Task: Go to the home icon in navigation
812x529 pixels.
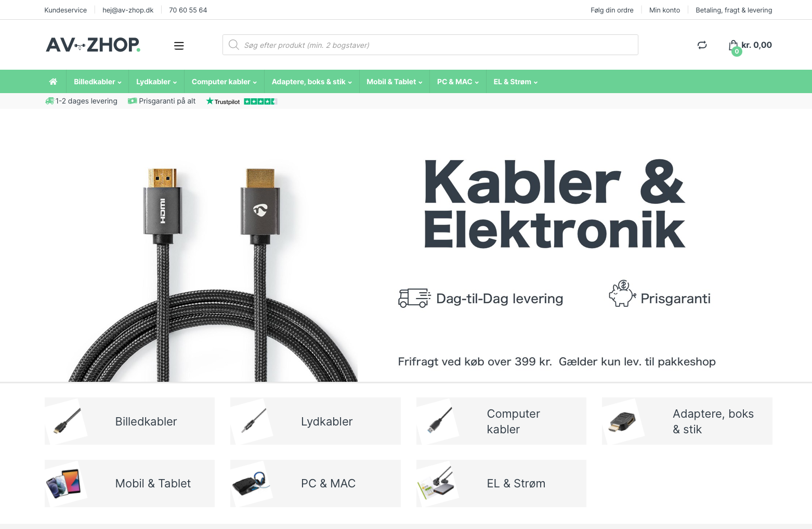Action: click(53, 82)
